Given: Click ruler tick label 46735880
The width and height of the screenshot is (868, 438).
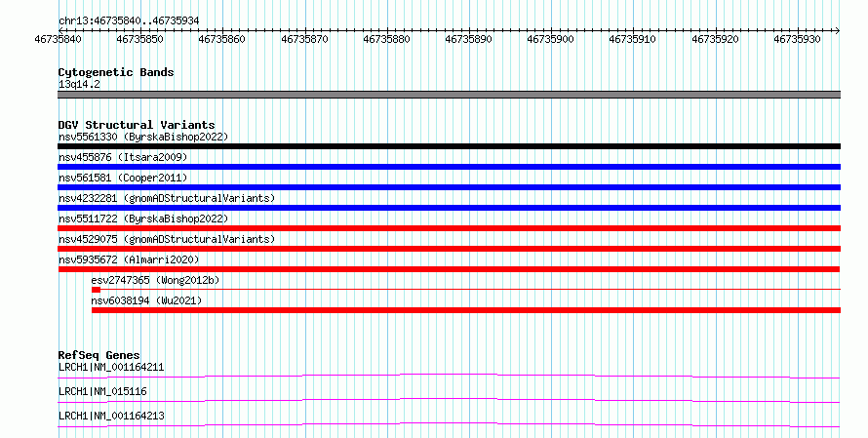Looking at the screenshot, I should (x=386, y=39).
